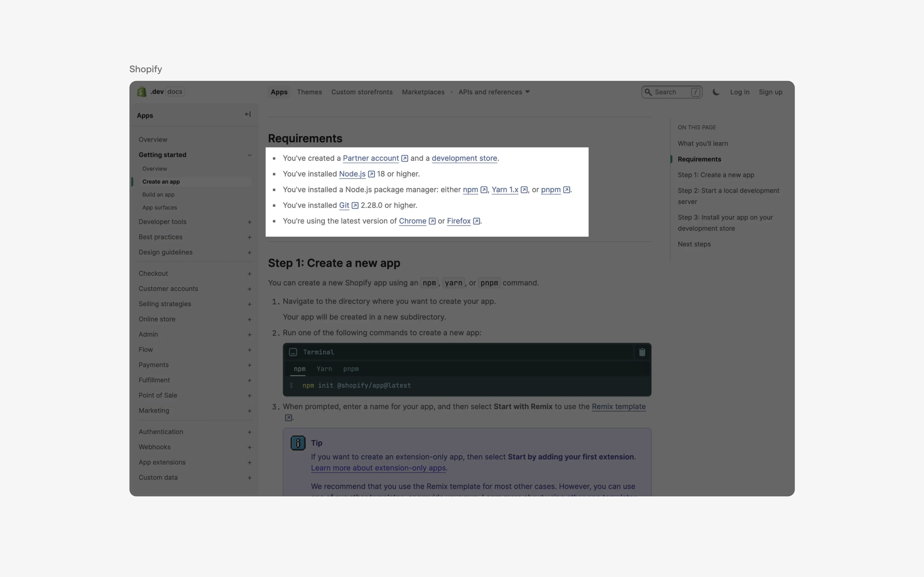
Task: Open the npm external link icon
Action: pos(484,190)
